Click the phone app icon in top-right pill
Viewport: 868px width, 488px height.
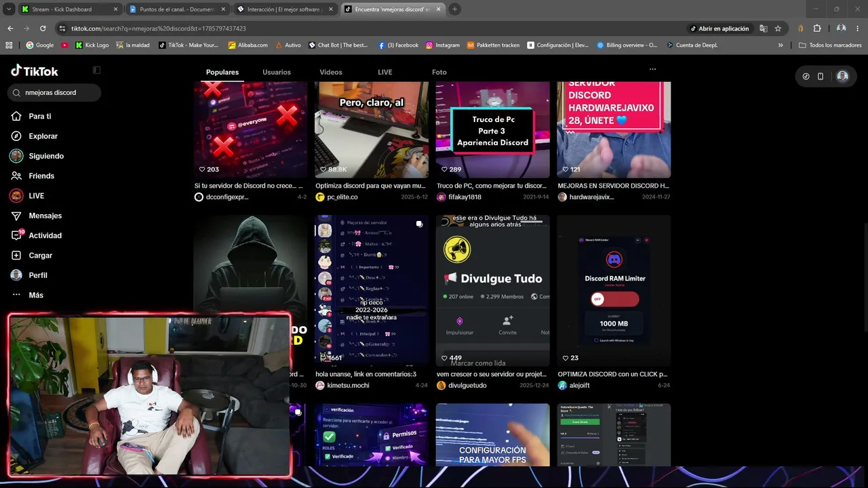pyautogui.click(x=821, y=77)
